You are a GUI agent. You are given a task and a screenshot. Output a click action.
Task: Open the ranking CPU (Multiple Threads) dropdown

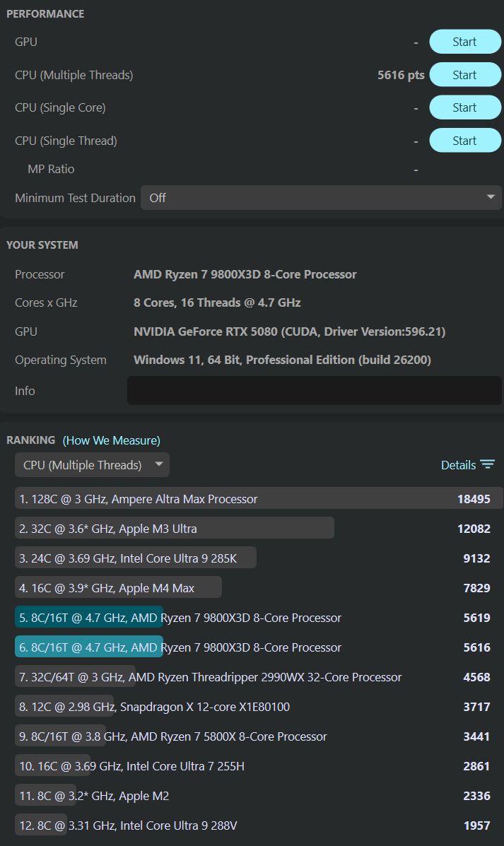(93, 464)
